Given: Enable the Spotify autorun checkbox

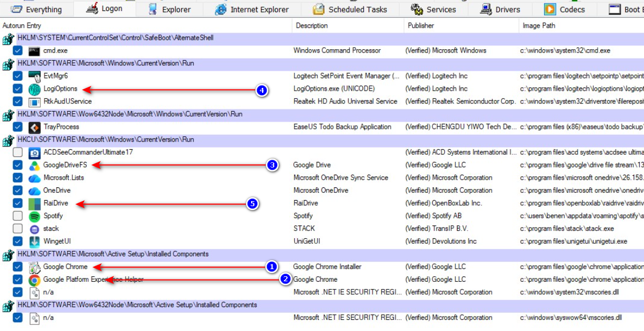Looking at the screenshot, I should pos(17,216).
